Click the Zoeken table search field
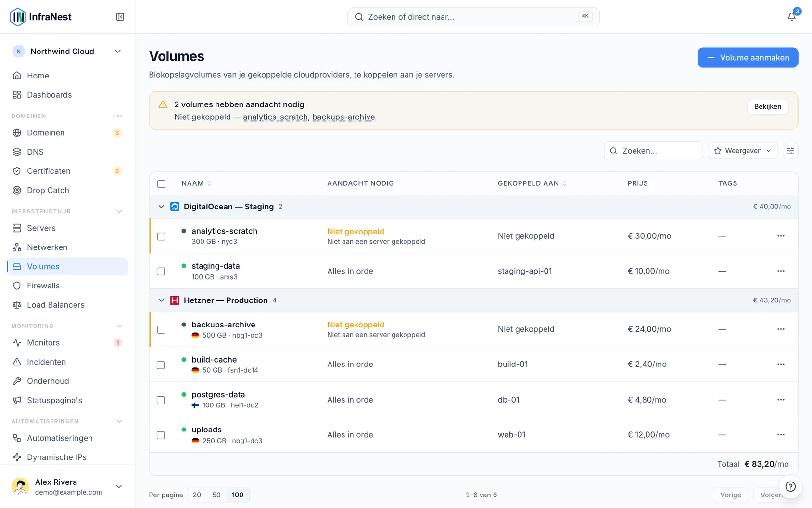This screenshot has width=812, height=508. (653, 151)
